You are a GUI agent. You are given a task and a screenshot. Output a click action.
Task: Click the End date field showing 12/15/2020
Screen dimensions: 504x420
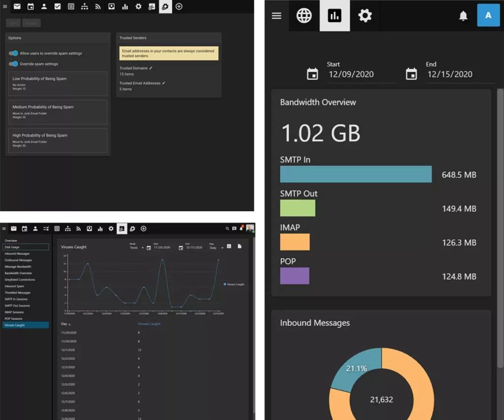[x=449, y=74]
